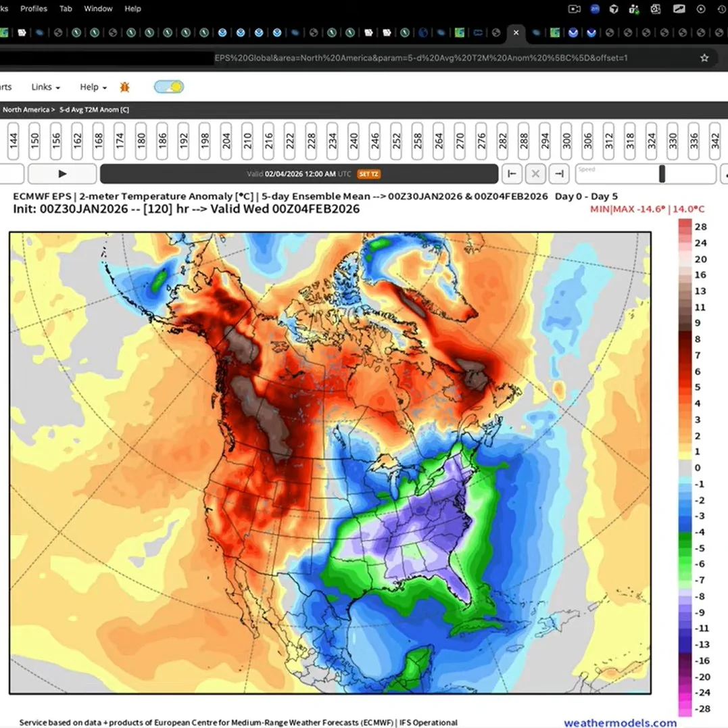Click the X button between frame arrows

pyautogui.click(x=535, y=174)
